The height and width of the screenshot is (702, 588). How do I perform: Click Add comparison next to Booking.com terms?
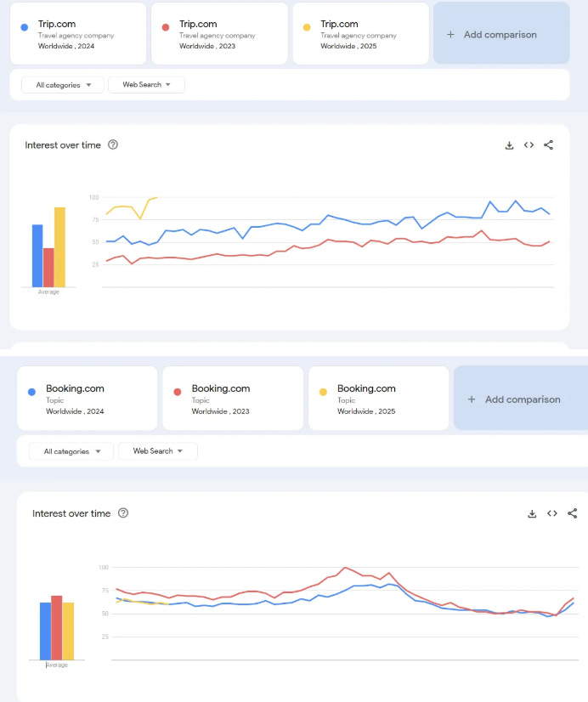coord(521,398)
